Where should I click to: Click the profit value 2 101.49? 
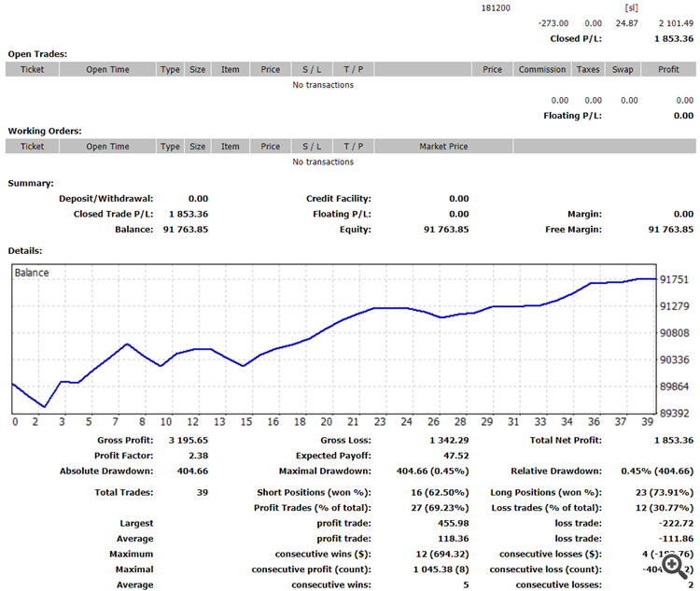676,23
